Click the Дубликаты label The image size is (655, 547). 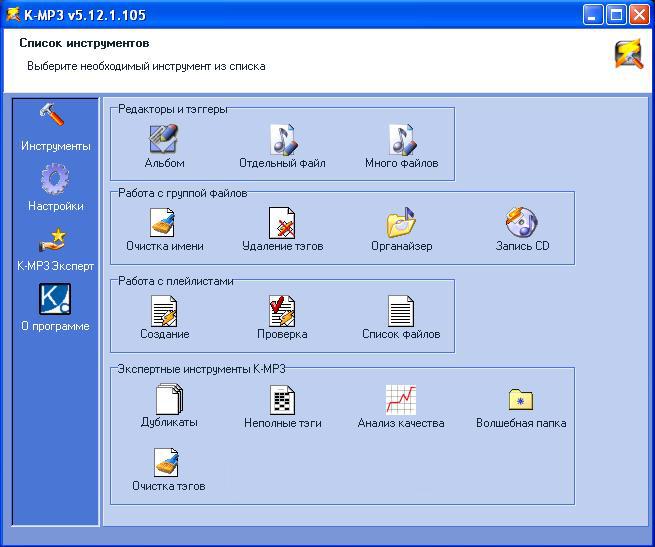pyautogui.click(x=169, y=422)
